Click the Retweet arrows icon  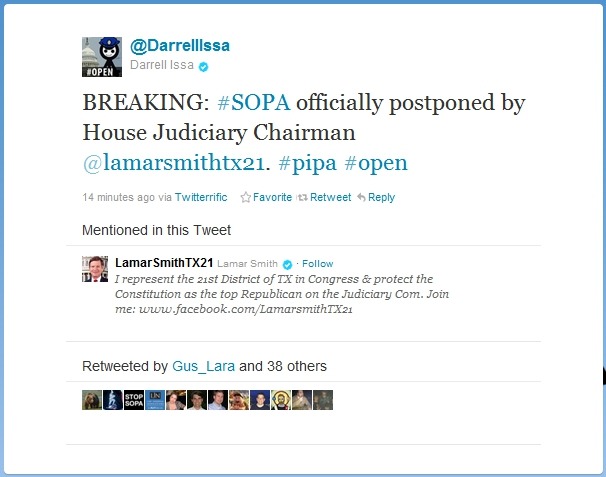tap(302, 198)
